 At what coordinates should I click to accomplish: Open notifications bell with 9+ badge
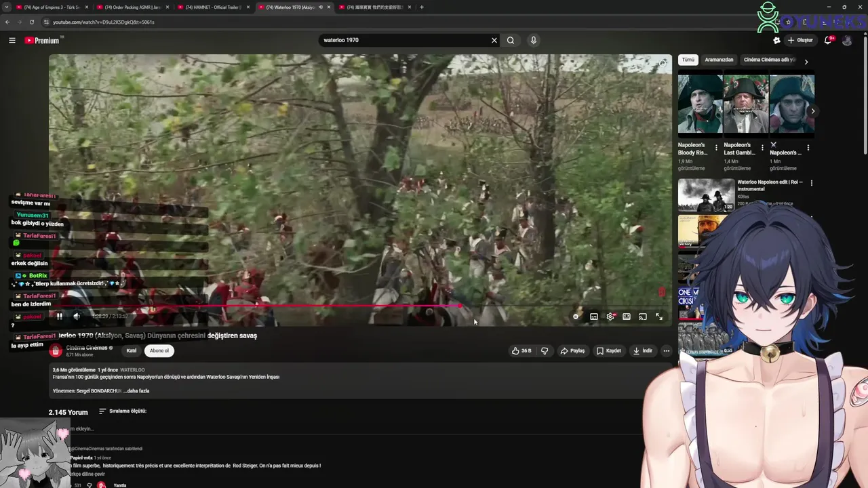tap(828, 40)
